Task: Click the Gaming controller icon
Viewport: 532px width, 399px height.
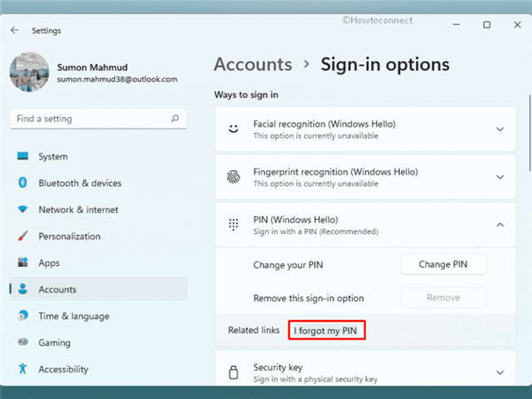Action: (x=23, y=343)
